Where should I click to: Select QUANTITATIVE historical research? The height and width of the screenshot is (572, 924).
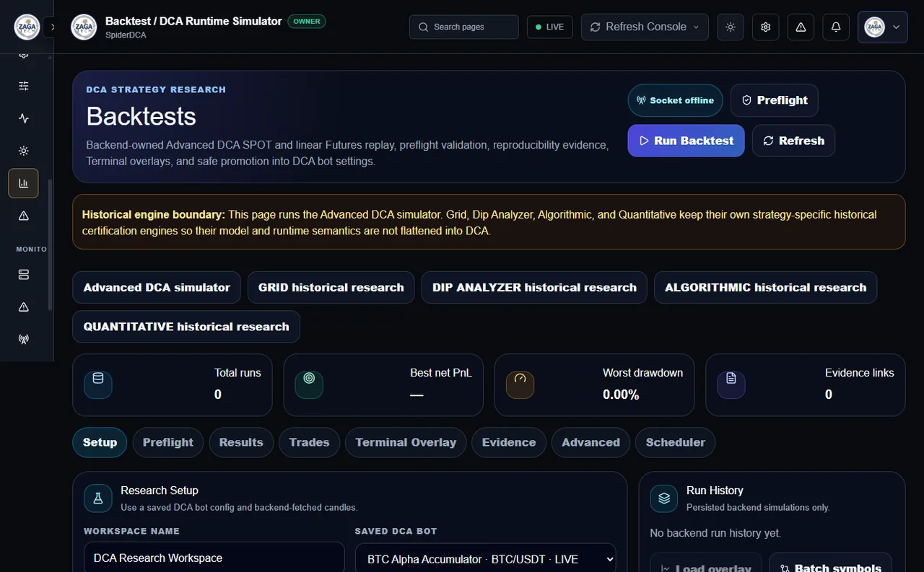[186, 327]
